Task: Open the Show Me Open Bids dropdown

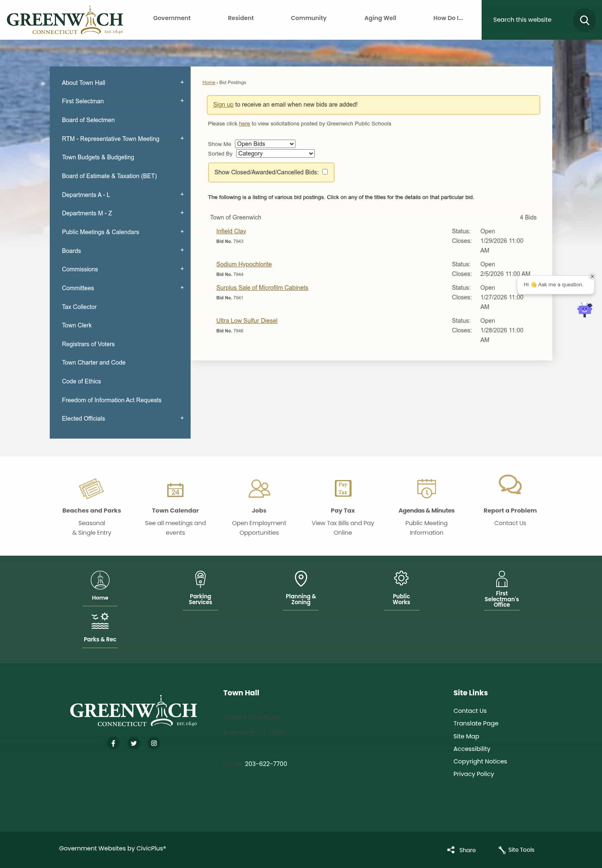Action: [x=265, y=144]
